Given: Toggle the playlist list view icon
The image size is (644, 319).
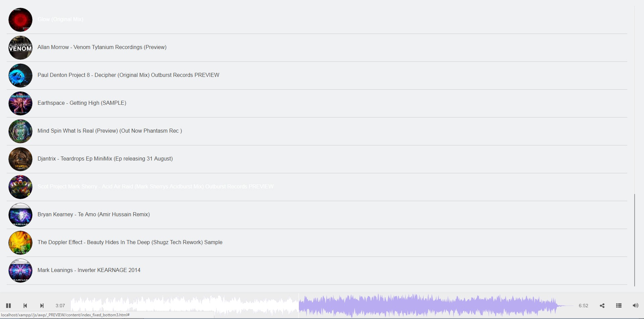Looking at the screenshot, I should (619, 306).
